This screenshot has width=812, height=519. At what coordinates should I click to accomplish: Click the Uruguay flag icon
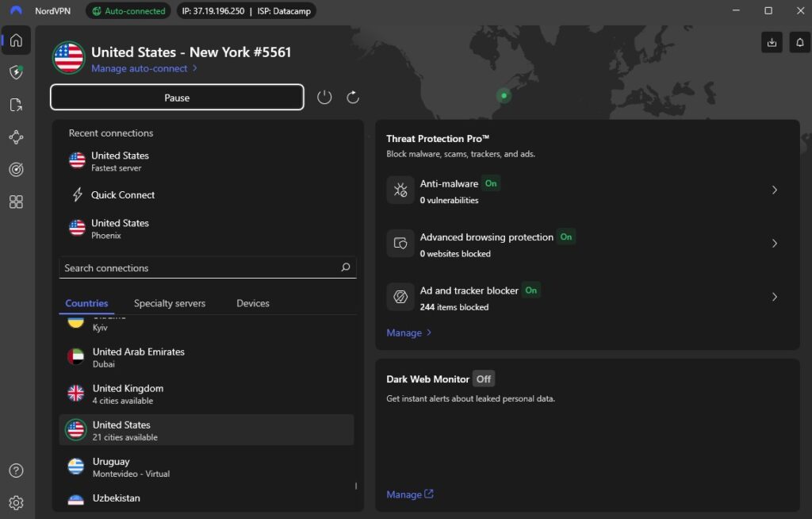(75, 467)
